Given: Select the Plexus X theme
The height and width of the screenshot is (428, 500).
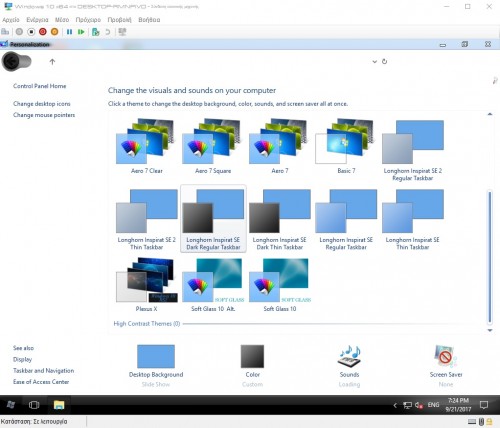Looking at the screenshot, I should pos(147,284).
